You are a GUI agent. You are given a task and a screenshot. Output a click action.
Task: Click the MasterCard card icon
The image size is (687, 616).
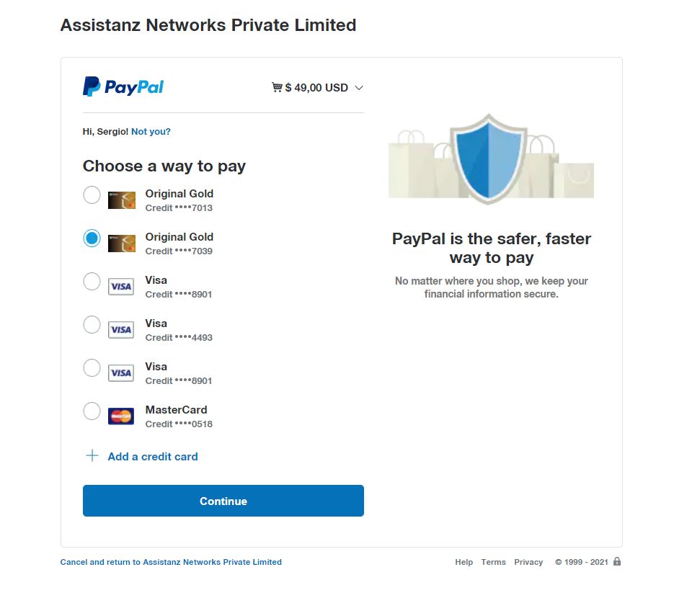(121, 416)
